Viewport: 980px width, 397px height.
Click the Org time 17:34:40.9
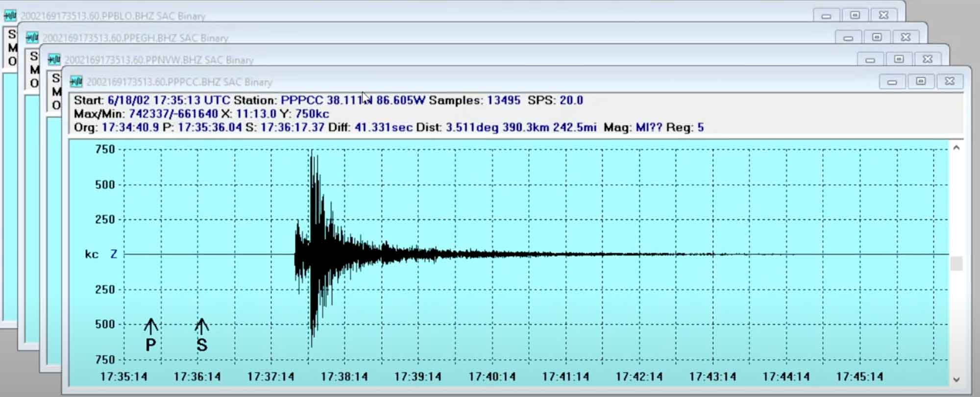(x=130, y=127)
